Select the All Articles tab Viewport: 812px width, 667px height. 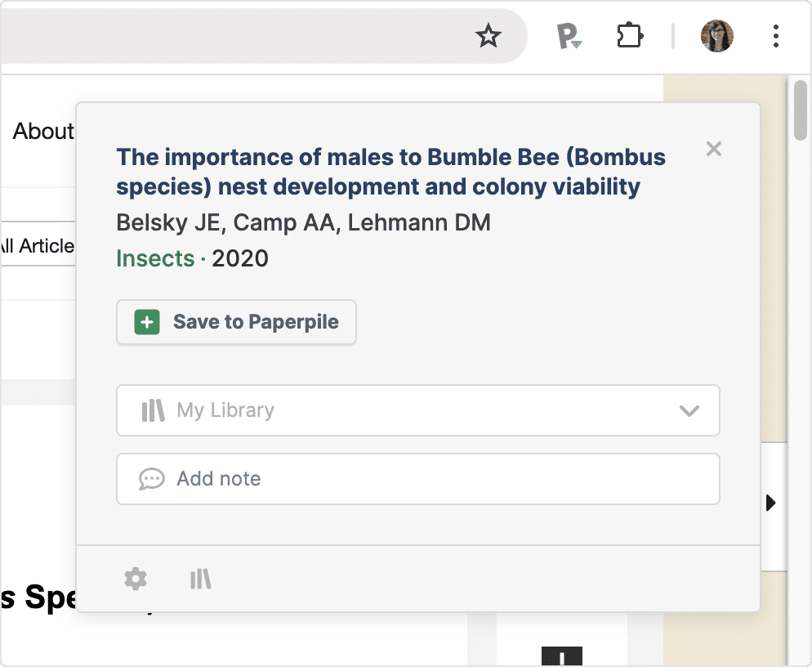(37, 245)
